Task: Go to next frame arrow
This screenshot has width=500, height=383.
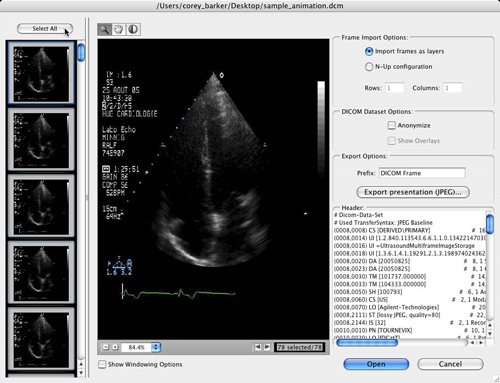Action: [x=267, y=347]
